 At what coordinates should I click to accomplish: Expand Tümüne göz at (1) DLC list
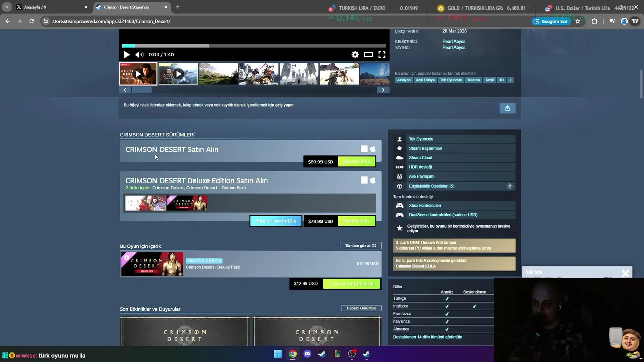[361, 246]
